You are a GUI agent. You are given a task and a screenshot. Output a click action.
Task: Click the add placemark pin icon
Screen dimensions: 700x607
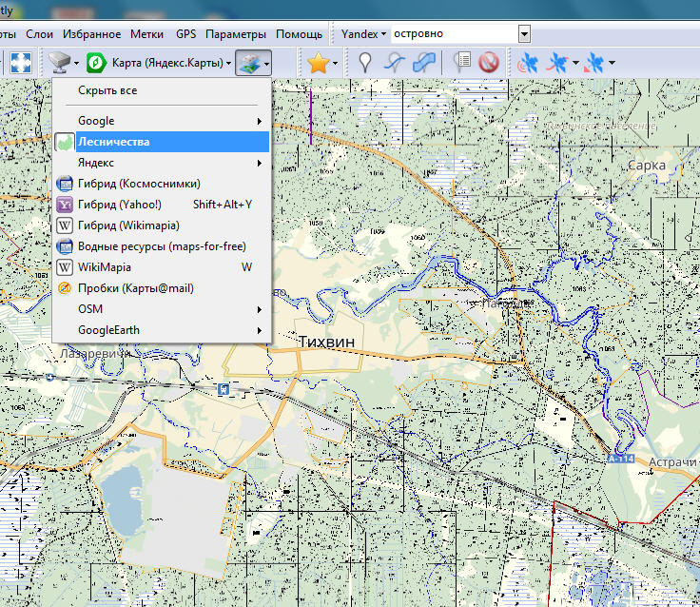(365, 63)
